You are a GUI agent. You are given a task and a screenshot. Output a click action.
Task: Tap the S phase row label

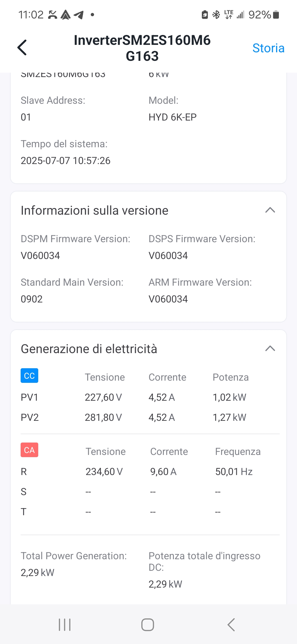24,492
